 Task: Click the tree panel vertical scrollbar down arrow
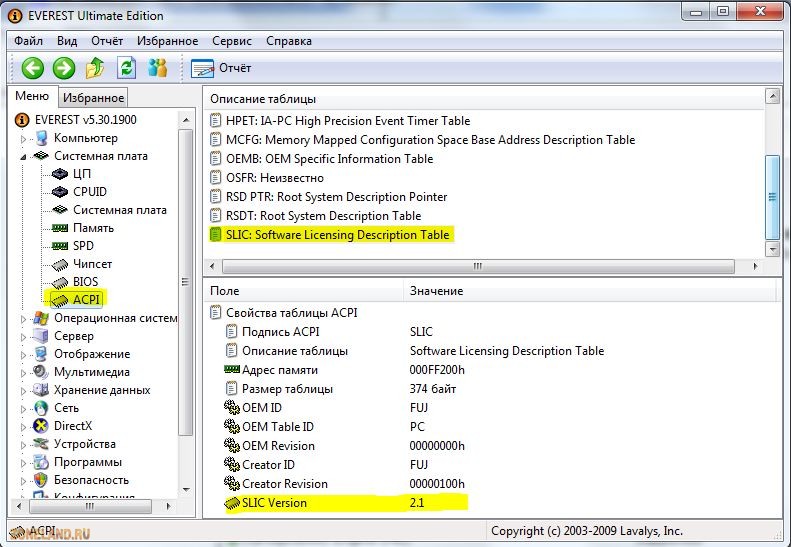tap(186, 489)
